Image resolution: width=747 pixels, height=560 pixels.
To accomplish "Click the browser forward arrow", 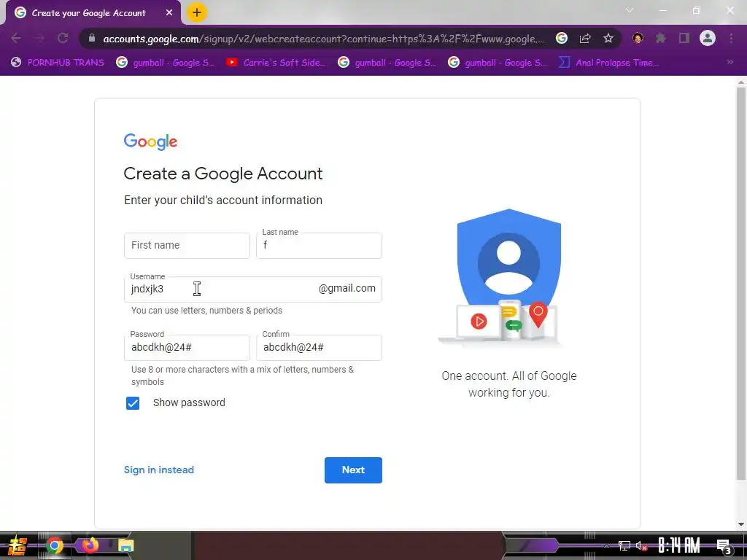I will [x=39, y=38].
